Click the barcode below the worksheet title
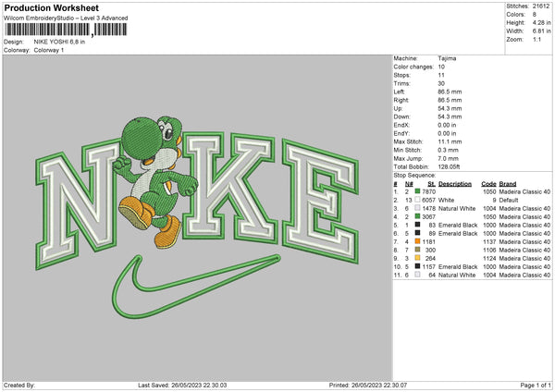 [66, 30]
